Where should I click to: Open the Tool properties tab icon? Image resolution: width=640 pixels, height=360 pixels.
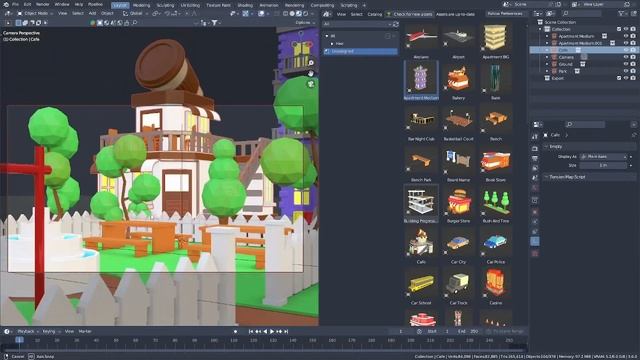(535, 137)
